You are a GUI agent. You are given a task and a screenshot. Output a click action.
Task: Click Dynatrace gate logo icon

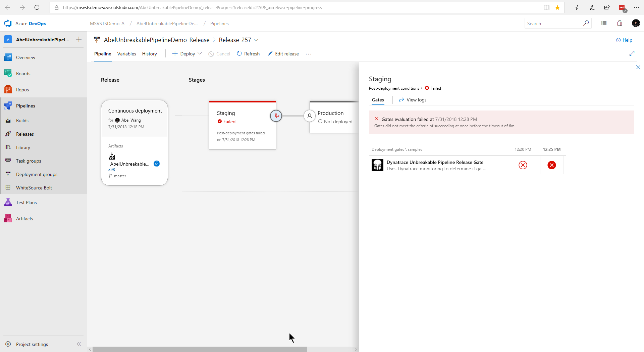377,165
